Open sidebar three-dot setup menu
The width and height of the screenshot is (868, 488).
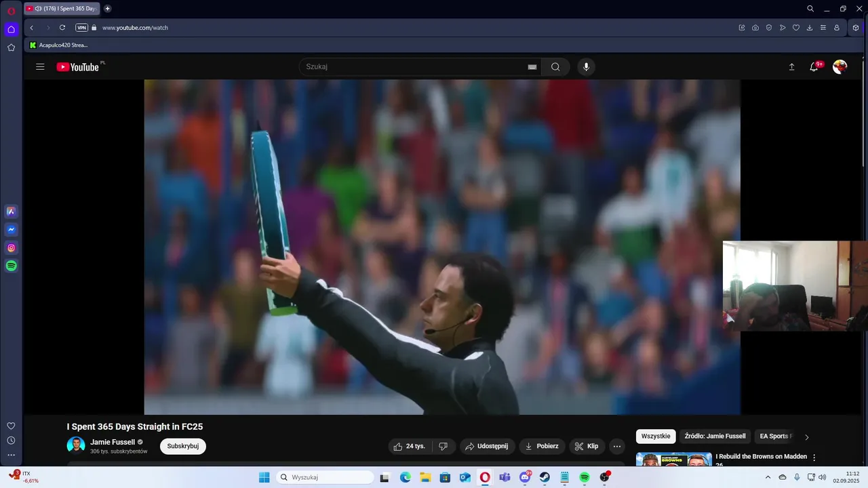[11, 455]
